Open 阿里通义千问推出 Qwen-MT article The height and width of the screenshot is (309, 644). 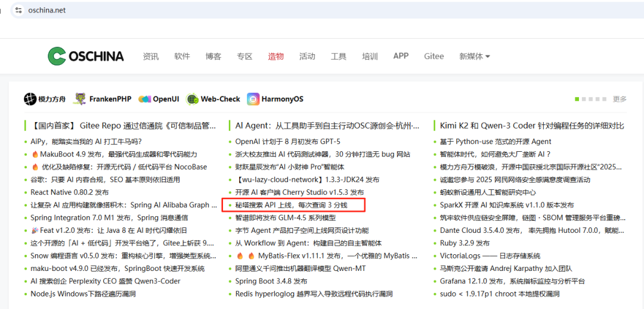point(301,269)
